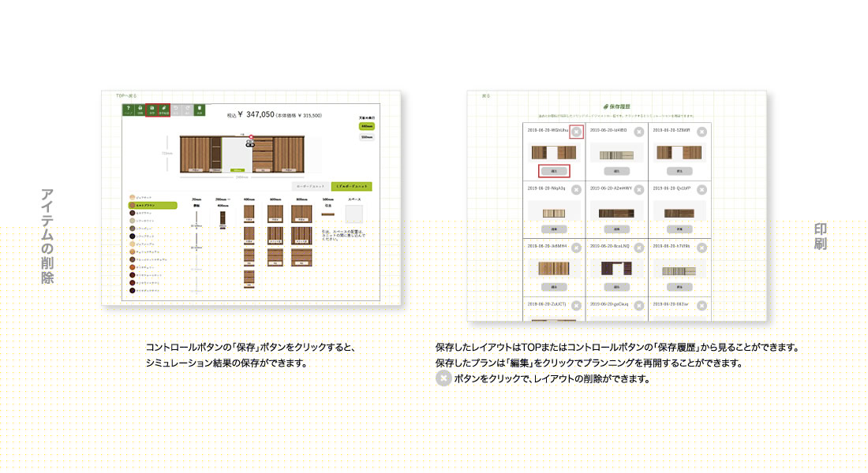Click the white スペース unit thumbnail
This screenshot has width=868, height=473.
[x=353, y=215]
